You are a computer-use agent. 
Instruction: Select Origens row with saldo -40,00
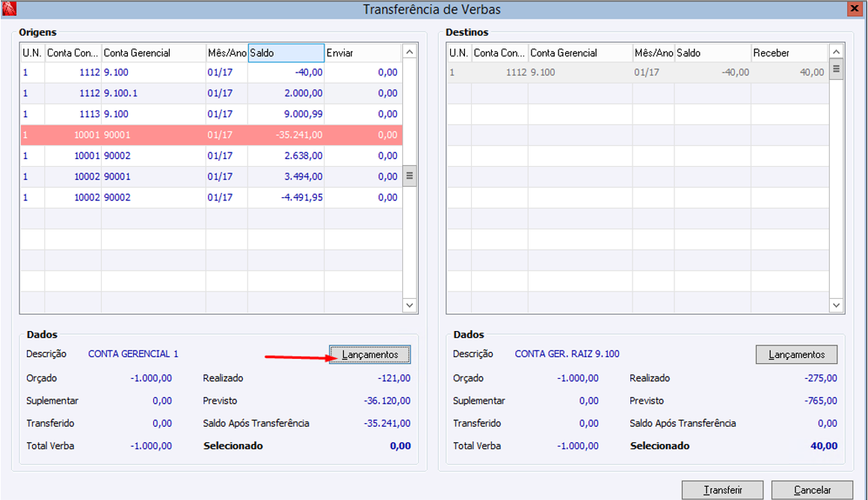pos(211,72)
